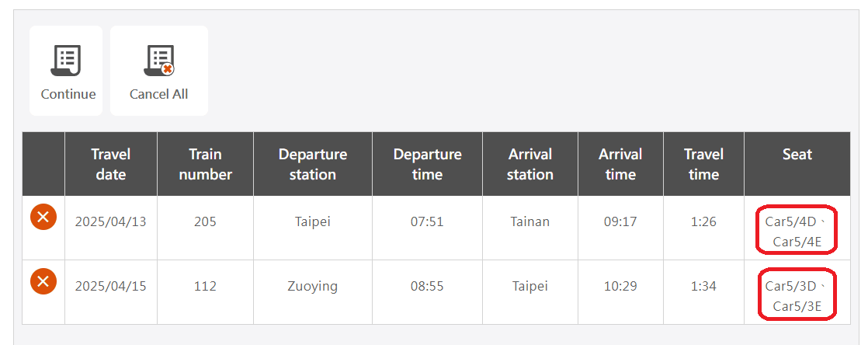Click the Car5/4D seat assignment cell

coord(797,230)
